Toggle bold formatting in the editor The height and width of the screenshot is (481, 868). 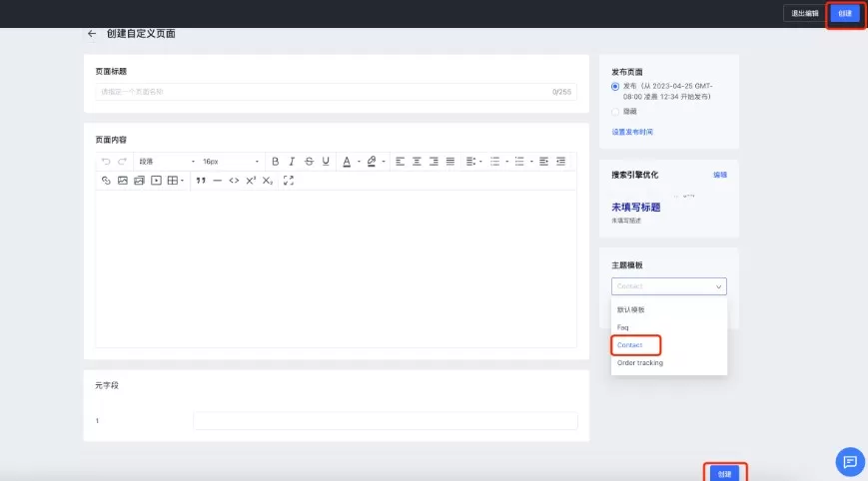coord(276,161)
